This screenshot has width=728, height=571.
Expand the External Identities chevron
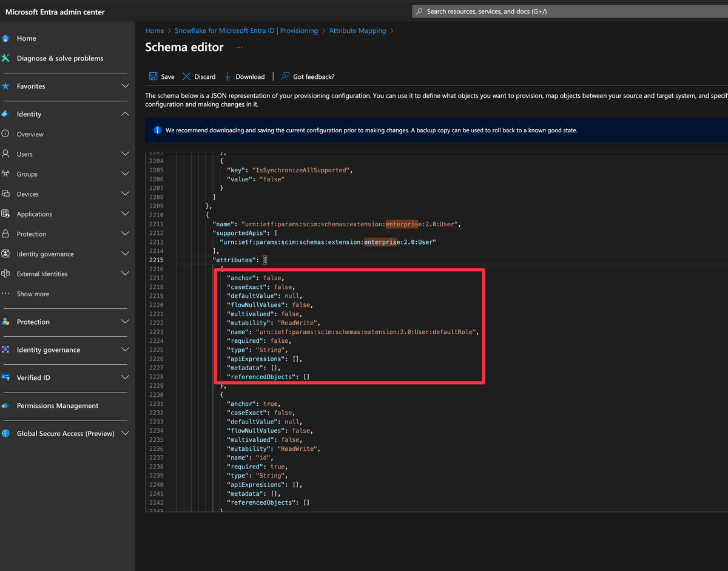[x=125, y=274]
